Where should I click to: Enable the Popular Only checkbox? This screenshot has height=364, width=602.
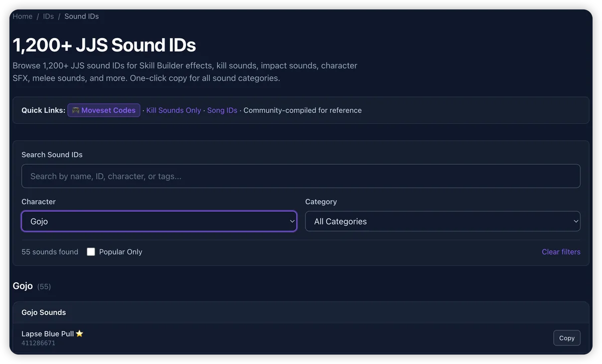click(x=91, y=252)
